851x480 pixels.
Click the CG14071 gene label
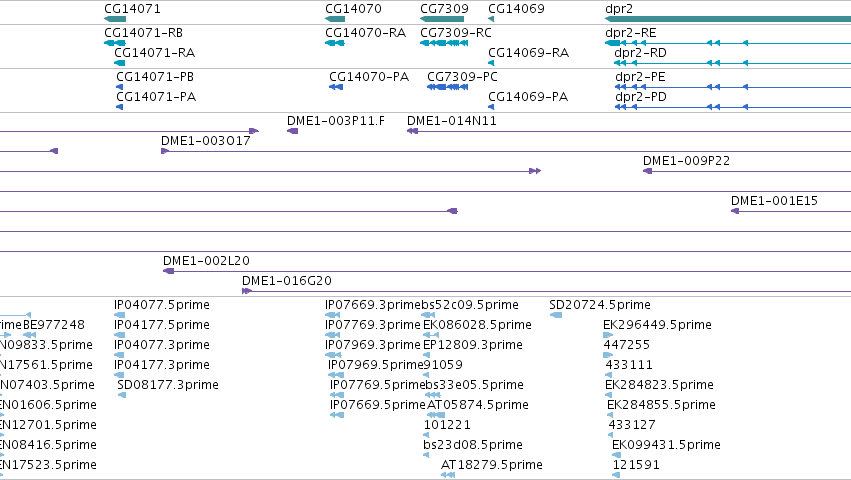click(x=132, y=9)
